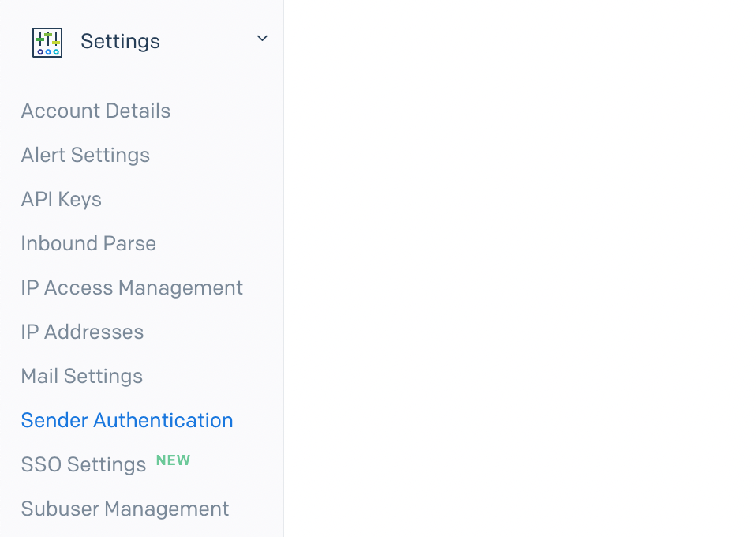Screen dimensions: 756x537
Task: Collapse the Settings section chevron
Action: coord(261,38)
